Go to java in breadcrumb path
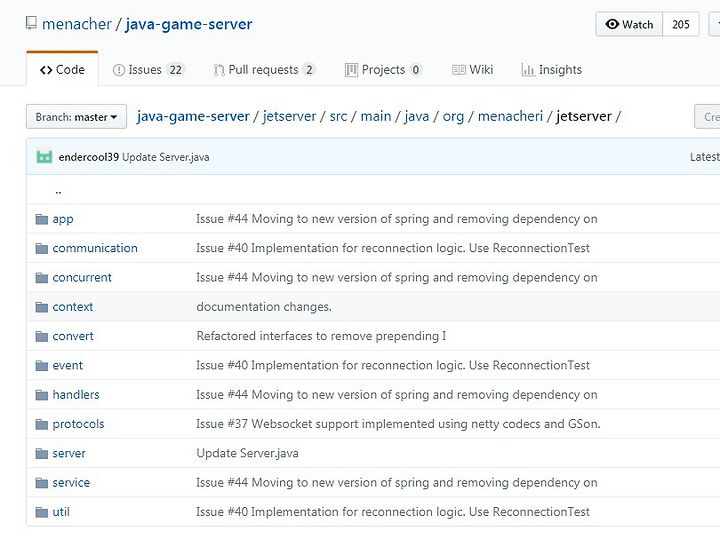Screen dimensions: 720x539 [417, 117]
